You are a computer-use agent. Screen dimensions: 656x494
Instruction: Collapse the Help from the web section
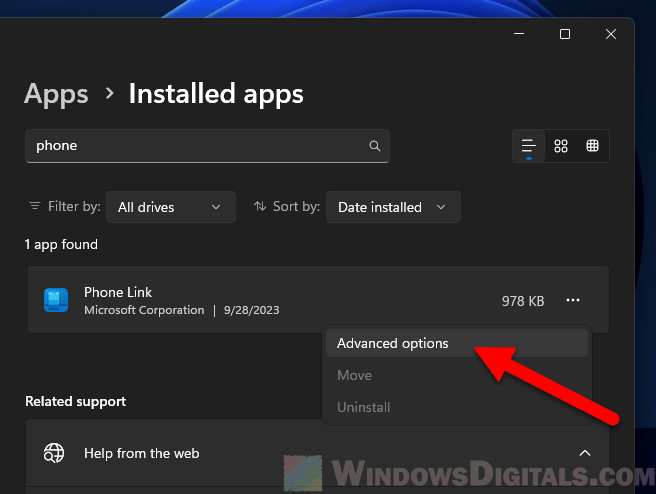pyautogui.click(x=584, y=453)
